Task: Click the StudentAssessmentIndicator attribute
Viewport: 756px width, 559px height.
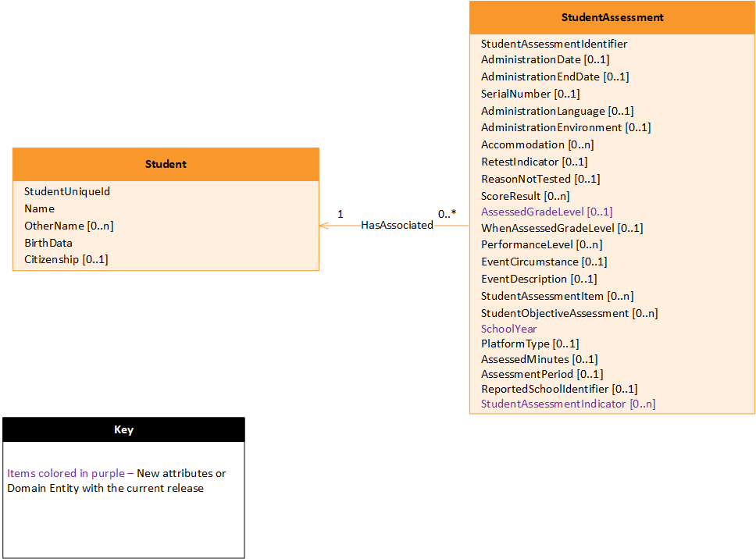Action: click(568, 404)
